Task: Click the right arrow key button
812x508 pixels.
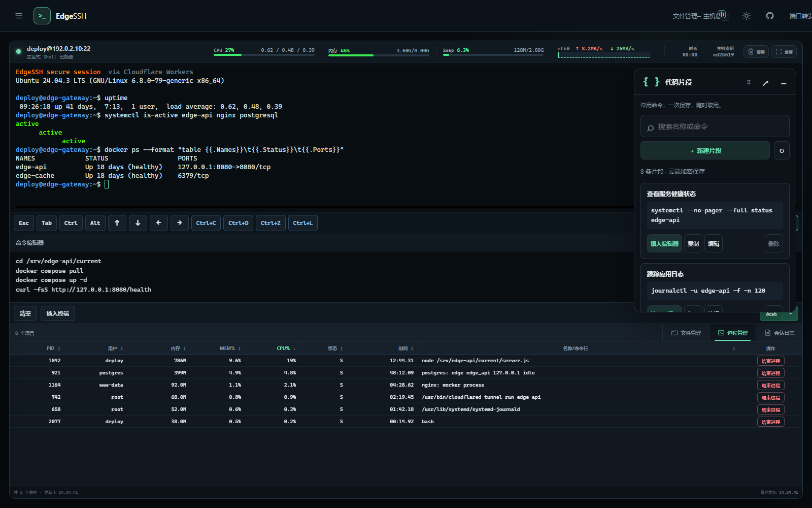Action: coord(179,223)
